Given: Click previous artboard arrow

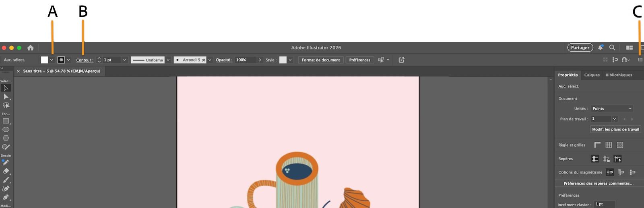Looking at the screenshot, I should click(x=624, y=119).
